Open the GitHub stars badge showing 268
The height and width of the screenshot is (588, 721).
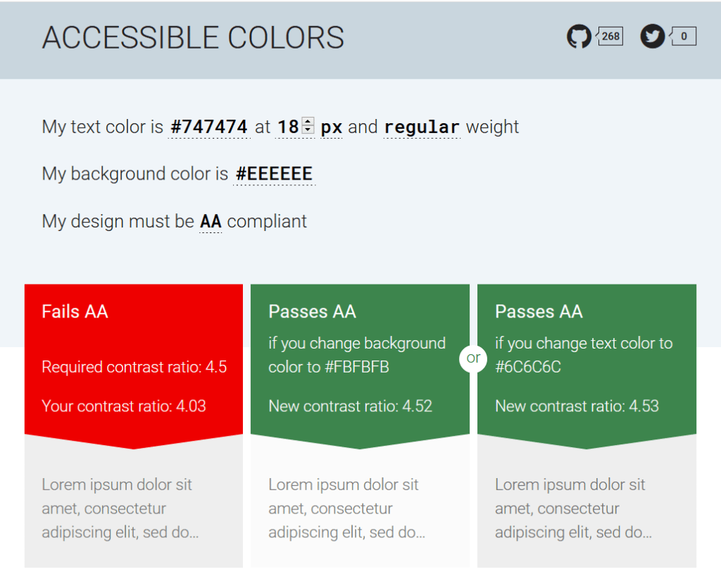(x=610, y=35)
